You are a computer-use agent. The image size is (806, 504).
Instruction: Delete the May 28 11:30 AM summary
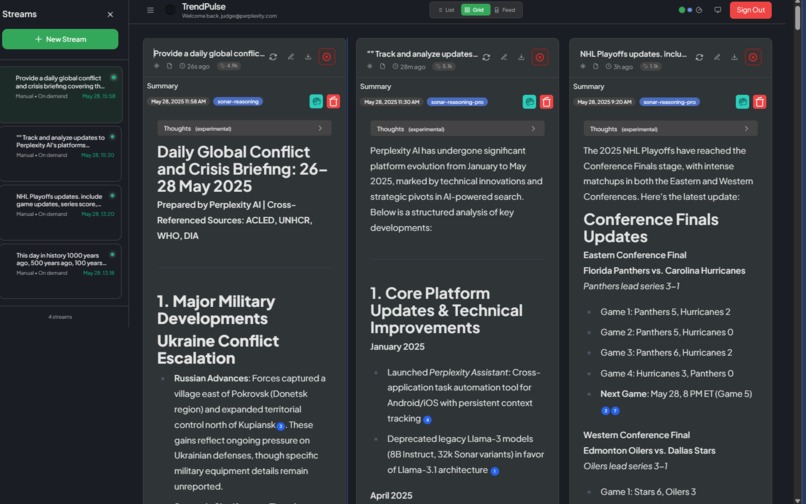click(x=546, y=102)
